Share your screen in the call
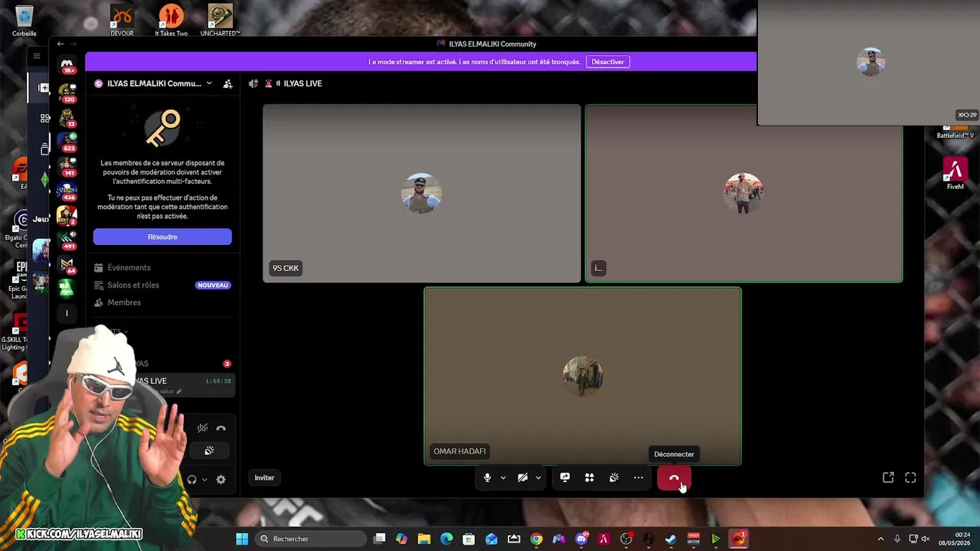Screen dimensions: 980x551 pyautogui.click(x=565, y=478)
